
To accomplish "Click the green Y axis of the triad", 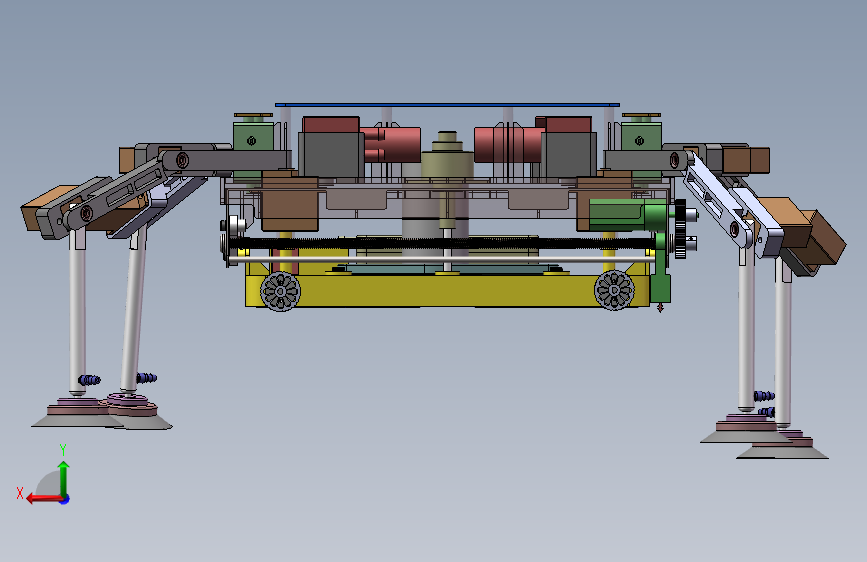I will [64, 478].
